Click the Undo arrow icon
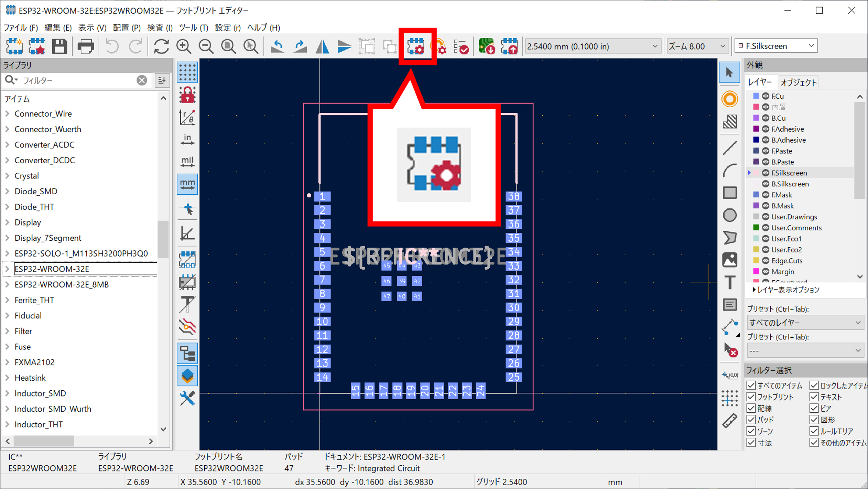Screen dimensions: 868x489 [x=112, y=46]
